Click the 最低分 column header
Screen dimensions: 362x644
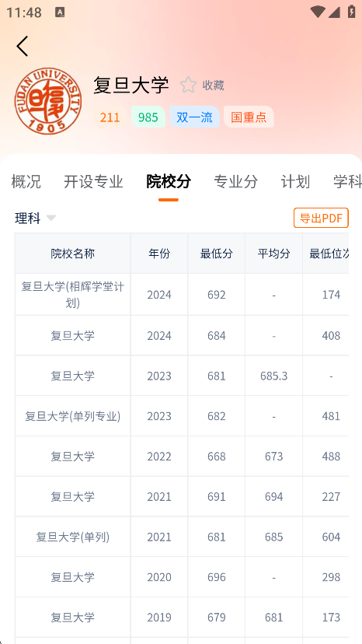pyautogui.click(x=216, y=254)
